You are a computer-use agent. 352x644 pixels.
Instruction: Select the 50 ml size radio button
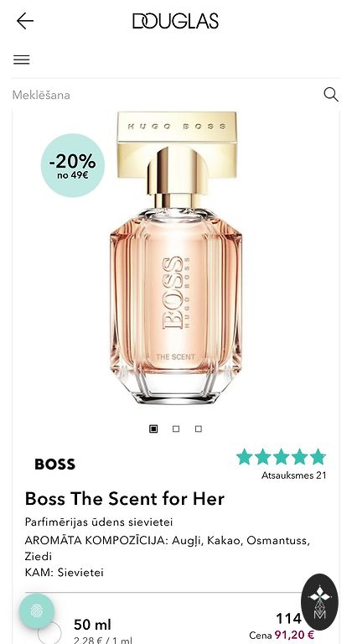coord(49,632)
